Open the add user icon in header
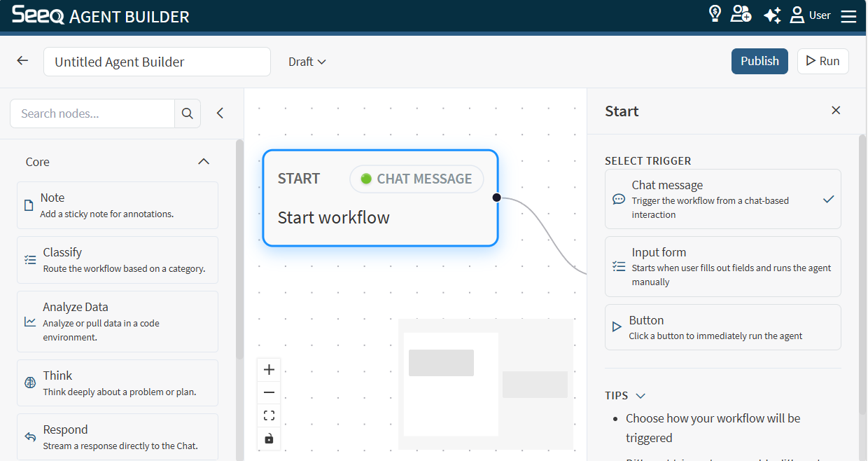Image resolution: width=868 pixels, height=461 pixels. pyautogui.click(x=741, y=14)
